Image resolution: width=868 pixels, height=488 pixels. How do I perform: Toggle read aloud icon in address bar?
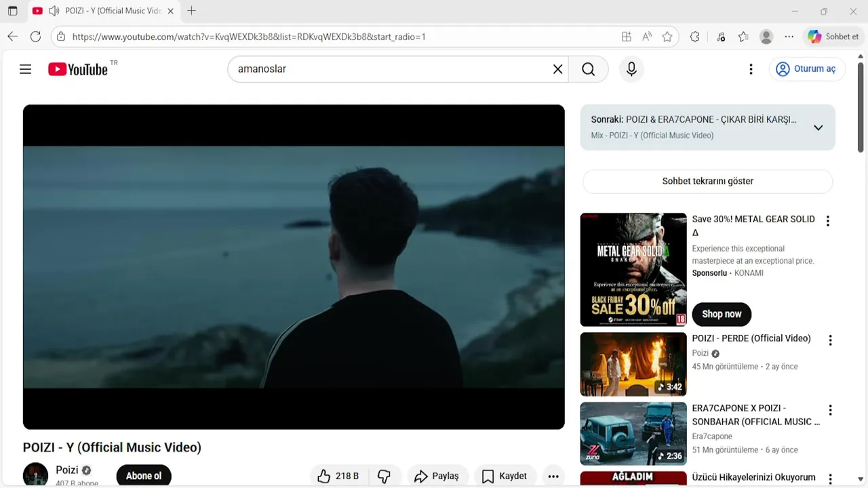[647, 37]
